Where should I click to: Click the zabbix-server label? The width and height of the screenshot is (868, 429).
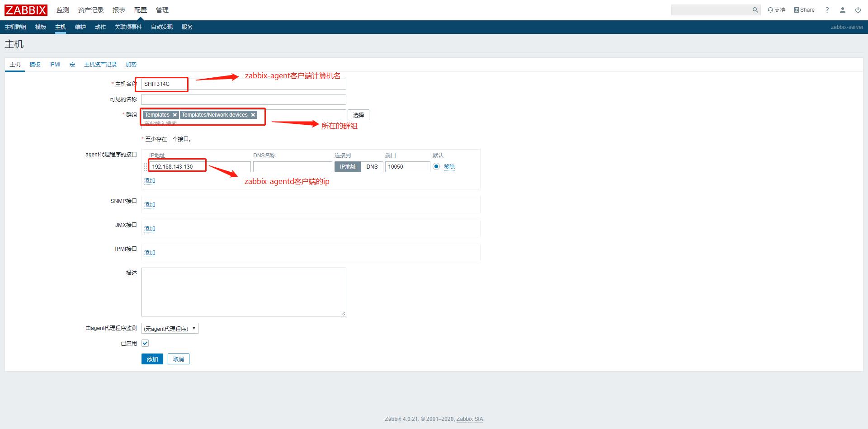pyautogui.click(x=847, y=27)
